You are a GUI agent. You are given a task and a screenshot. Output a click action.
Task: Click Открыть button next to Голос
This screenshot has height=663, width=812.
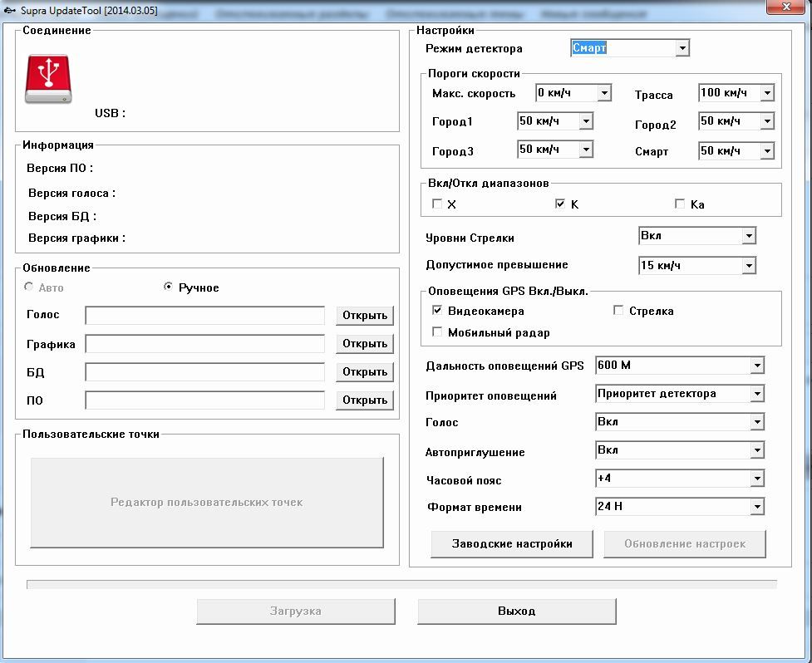365,316
